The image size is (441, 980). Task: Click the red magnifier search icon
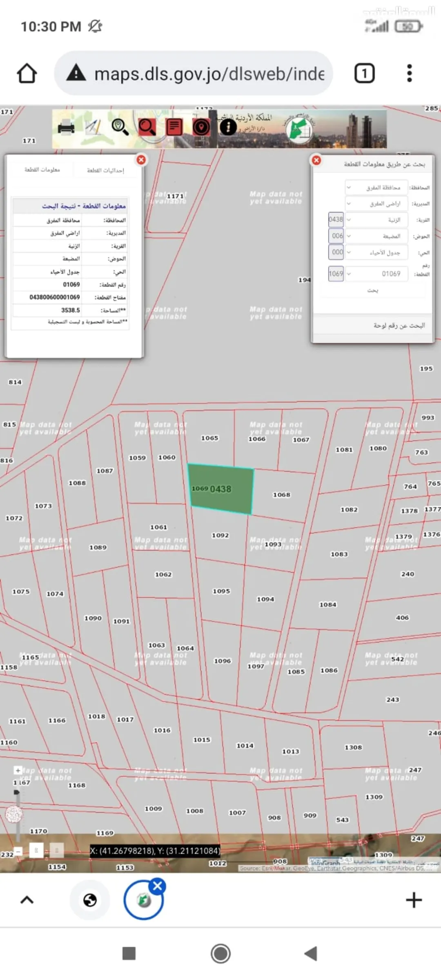[147, 127]
